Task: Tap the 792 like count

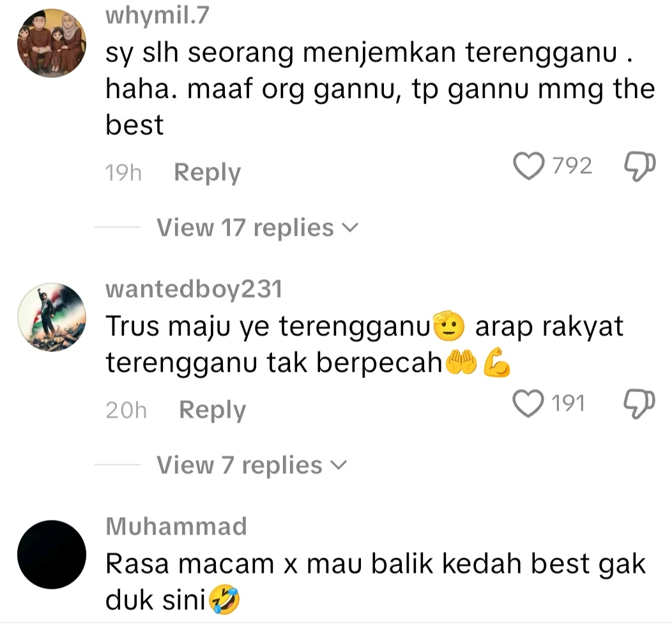Action: pos(572,166)
